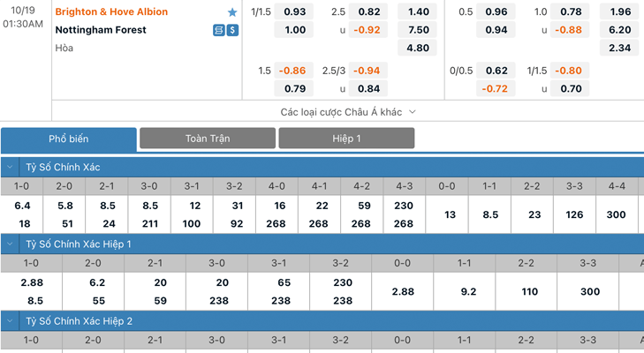Switch to the Hiệp 1 tab
Viewport: 644px width, 353px height.
click(x=346, y=139)
